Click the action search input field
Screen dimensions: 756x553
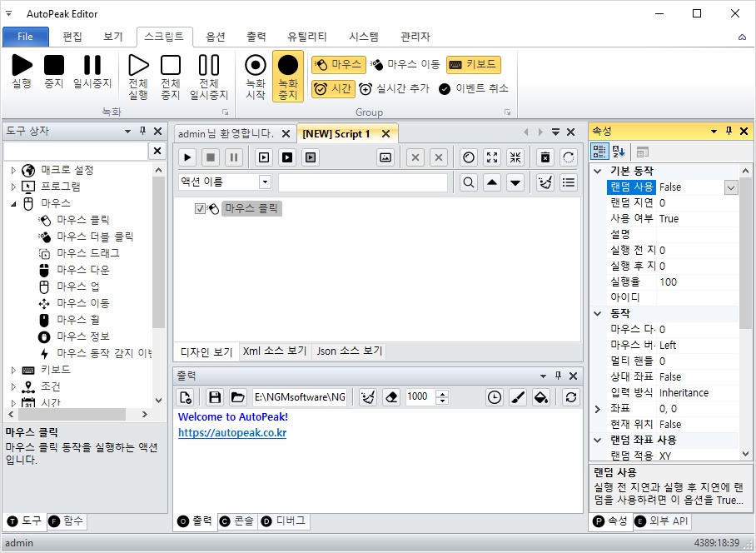(363, 182)
